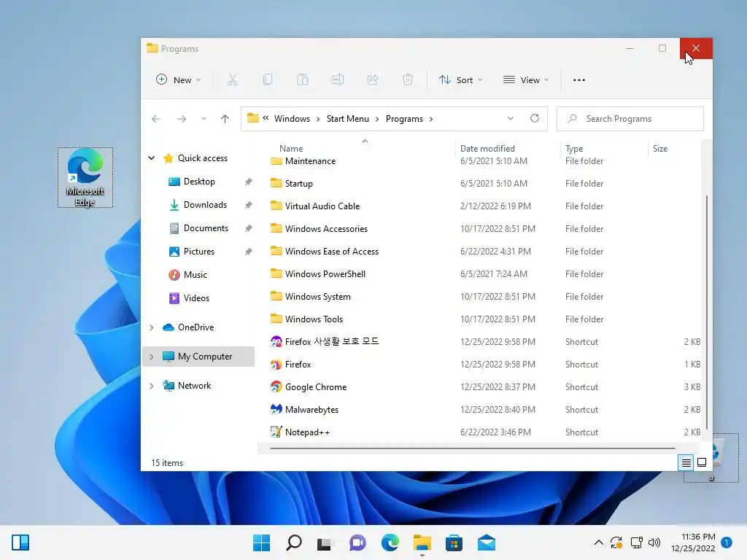Viewport: 747px width, 560px height.
Task: Expand the Network tree node
Action: (152, 386)
